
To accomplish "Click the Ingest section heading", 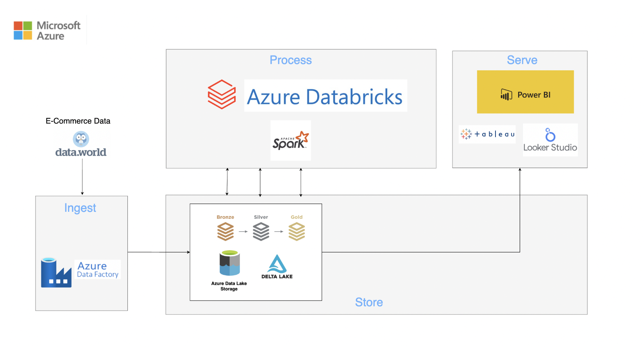I will click(x=80, y=208).
